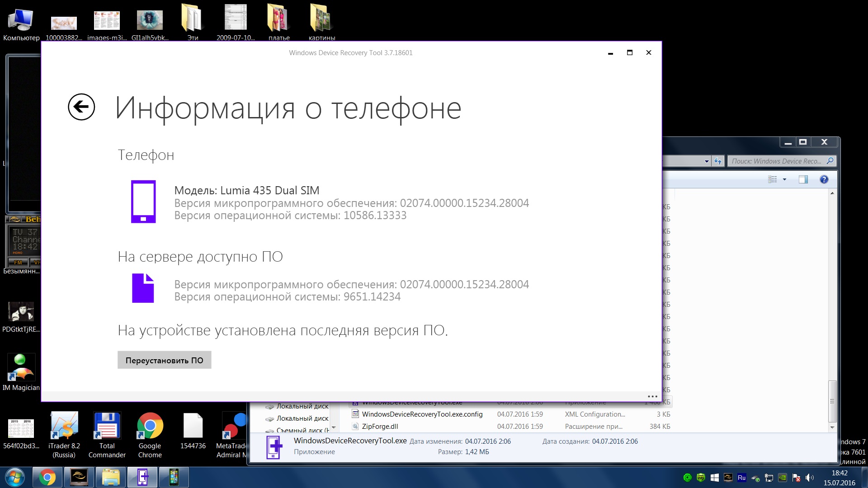Open the green circular tray icon

(688, 478)
